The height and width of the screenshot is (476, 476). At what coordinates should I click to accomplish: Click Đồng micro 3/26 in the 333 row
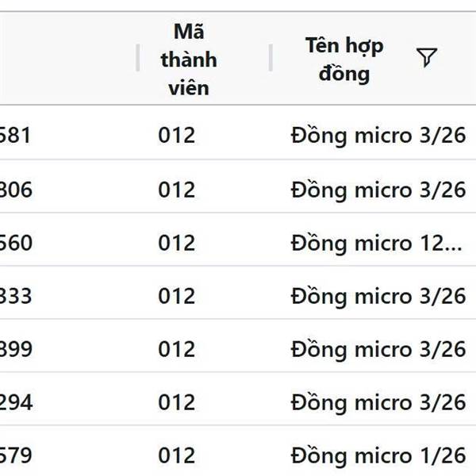point(378,296)
